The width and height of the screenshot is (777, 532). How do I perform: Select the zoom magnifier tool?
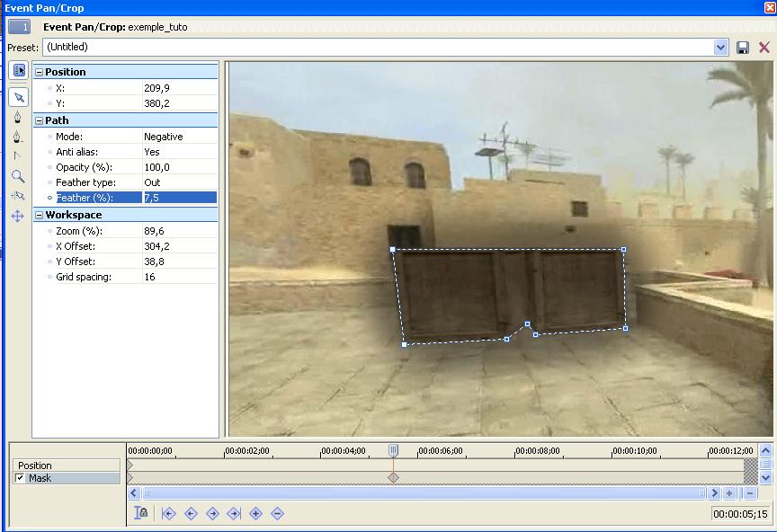18,176
